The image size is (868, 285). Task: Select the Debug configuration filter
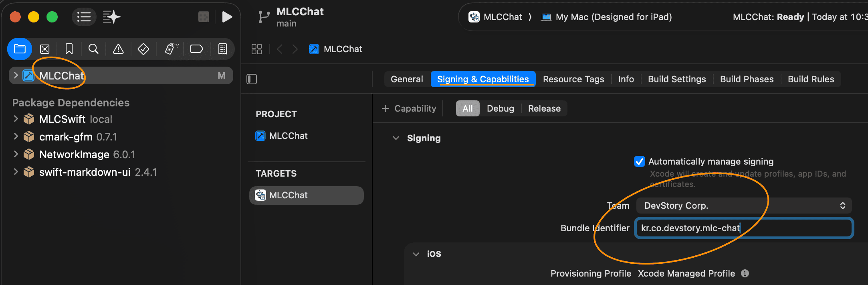pyautogui.click(x=500, y=108)
